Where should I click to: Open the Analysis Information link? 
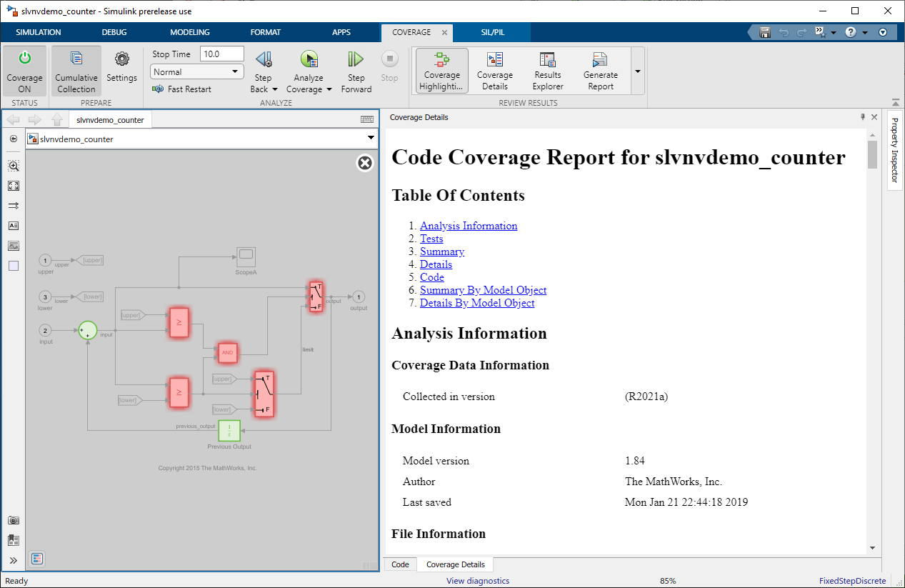point(469,226)
